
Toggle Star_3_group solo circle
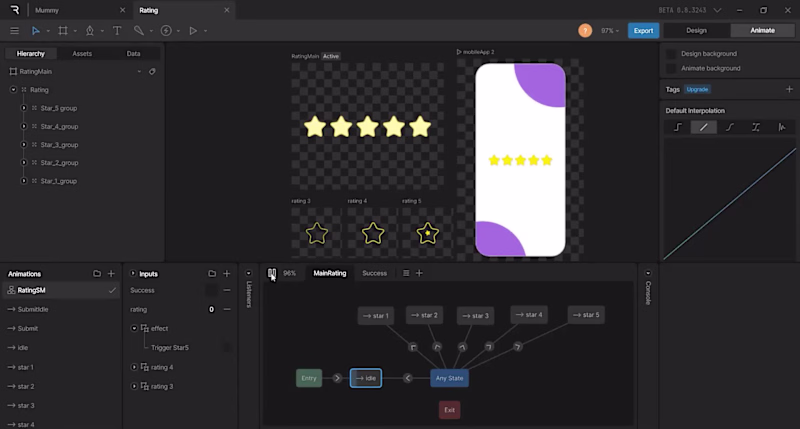pos(23,145)
